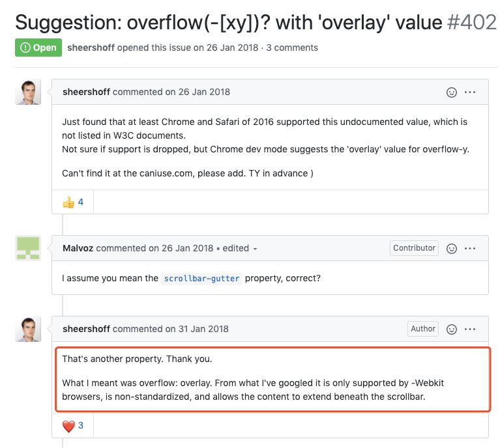Viewport: 498px width, 448px height.
Task: Click the green Open issue status badge
Action: tap(38, 48)
